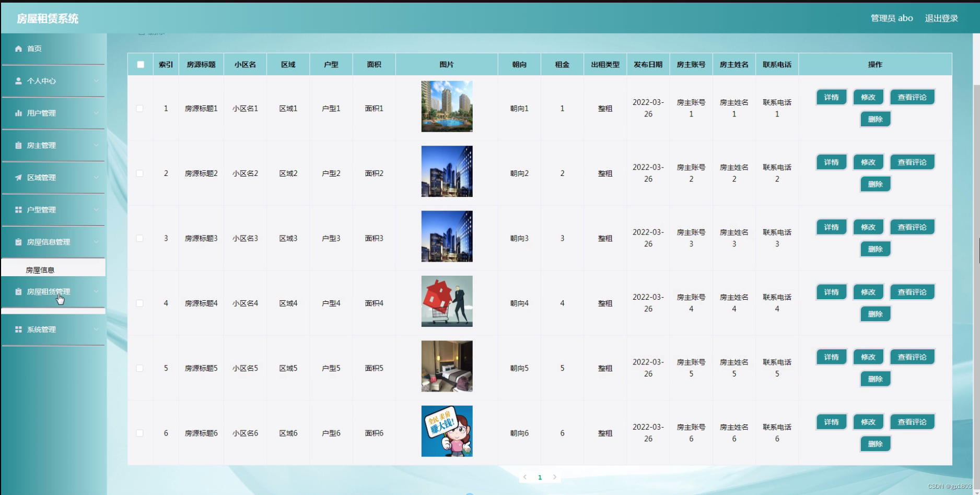Collapse the 房屋信息管理 section
Viewport: 980px width, 495px height.
(x=96, y=242)
